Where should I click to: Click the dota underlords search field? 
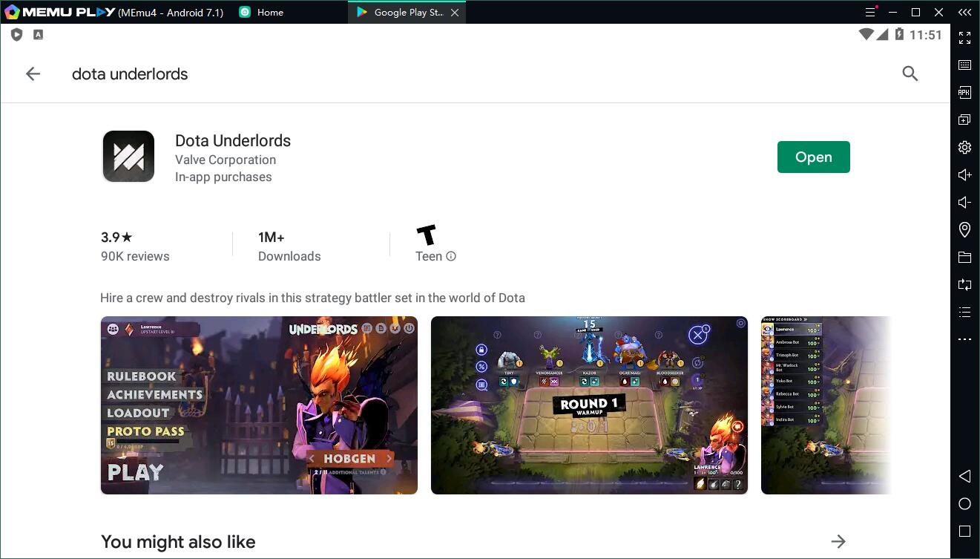pos(130,73)
